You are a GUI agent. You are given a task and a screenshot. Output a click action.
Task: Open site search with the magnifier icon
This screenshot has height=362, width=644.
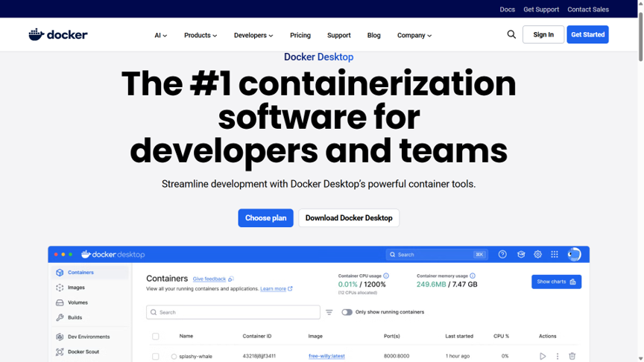511,34
